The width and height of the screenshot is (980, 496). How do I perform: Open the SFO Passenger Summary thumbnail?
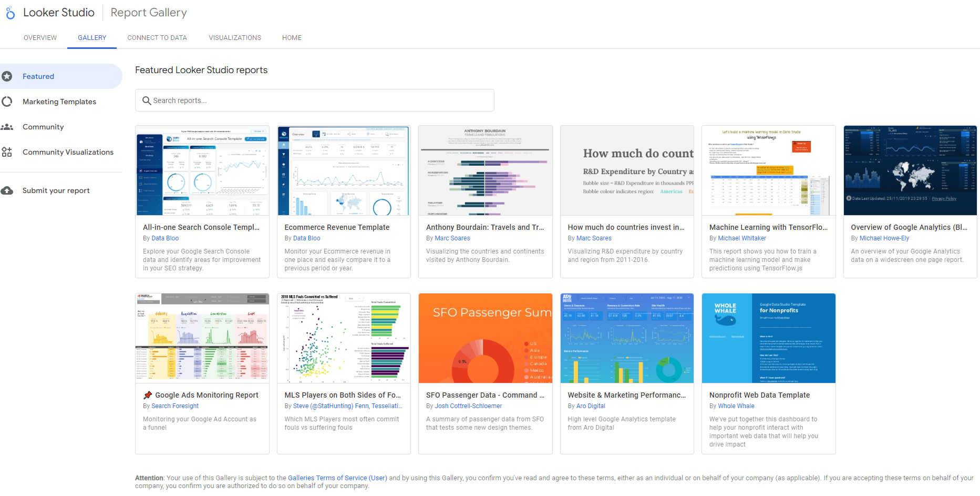(485, 338)
